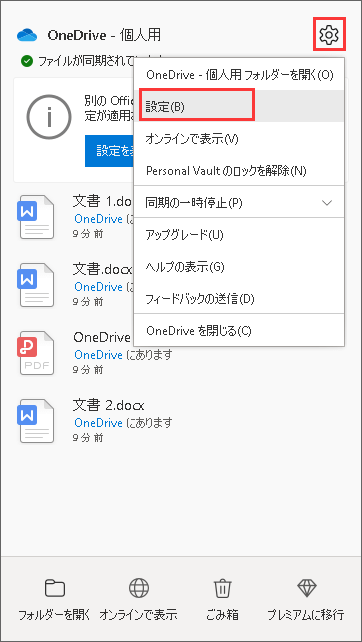Select OneDrive - 個人用 フォルダーを開く(O)
Screen dimensions: 362x642
coord(239,75)
